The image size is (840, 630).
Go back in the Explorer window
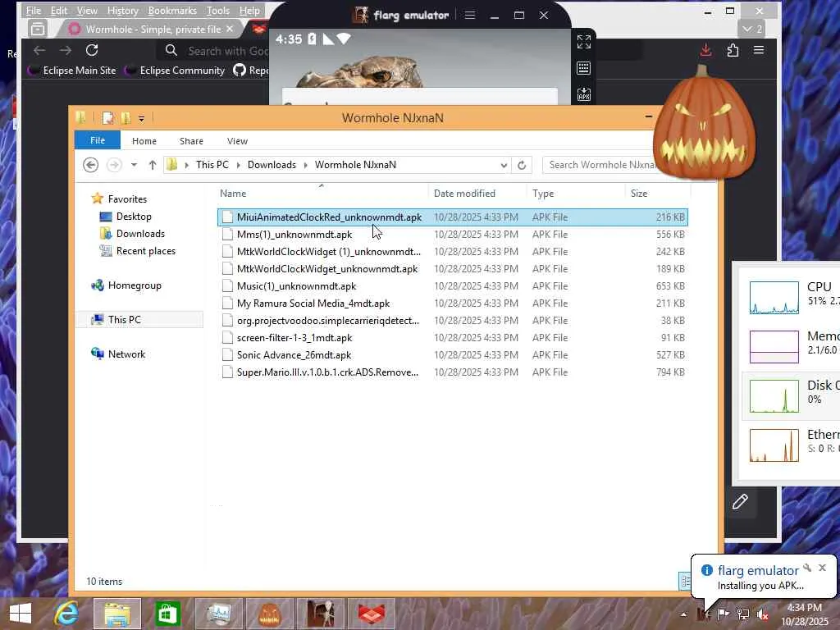coord(90,165)
